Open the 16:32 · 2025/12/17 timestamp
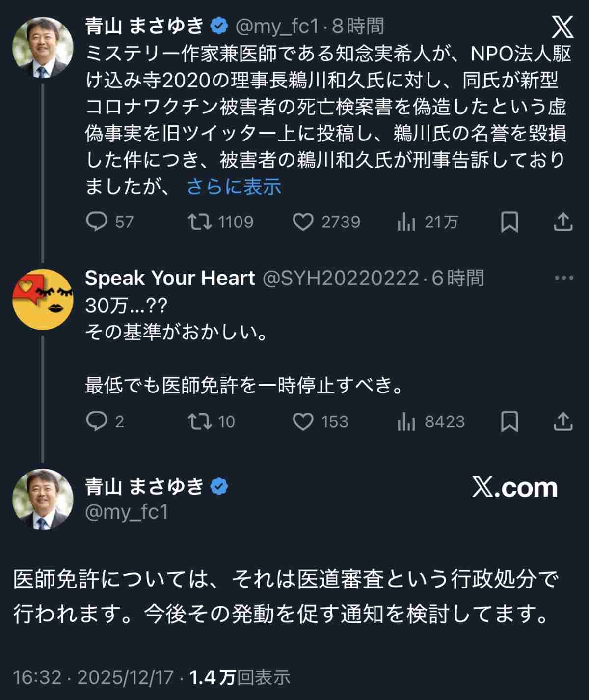The image size is (589, 700). coord(93,677)
